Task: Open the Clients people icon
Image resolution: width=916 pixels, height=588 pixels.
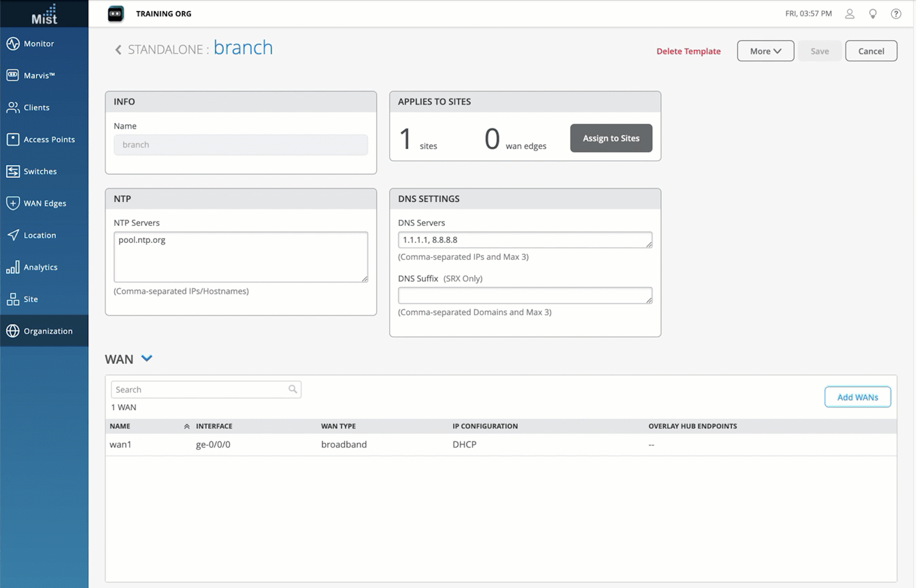Action: (x=13, y=107)
